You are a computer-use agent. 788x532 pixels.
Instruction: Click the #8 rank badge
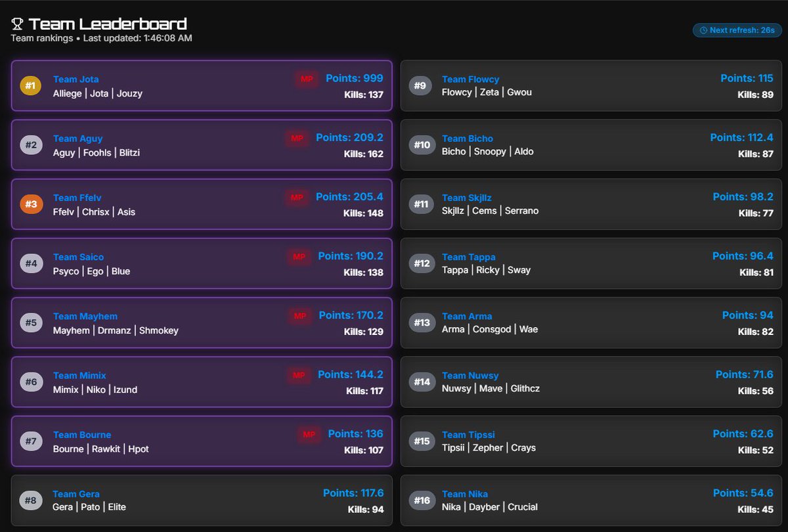(x=31, y=500)
